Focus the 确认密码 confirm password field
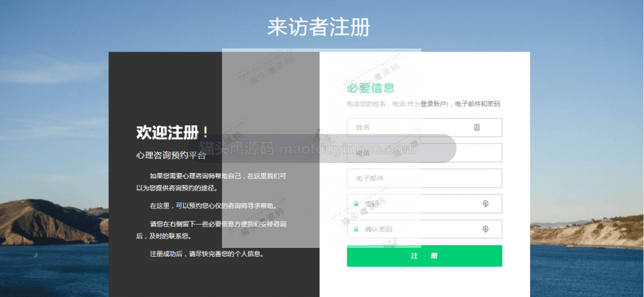Image resolution: width=644 pixels, height=297 pixels. coord(425,229)
